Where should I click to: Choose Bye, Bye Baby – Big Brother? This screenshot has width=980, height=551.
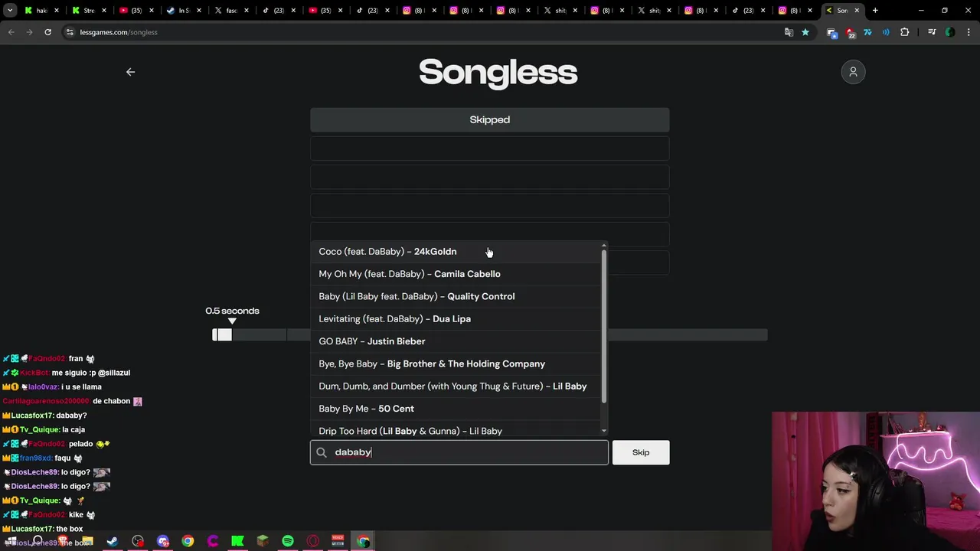point(456,364)
